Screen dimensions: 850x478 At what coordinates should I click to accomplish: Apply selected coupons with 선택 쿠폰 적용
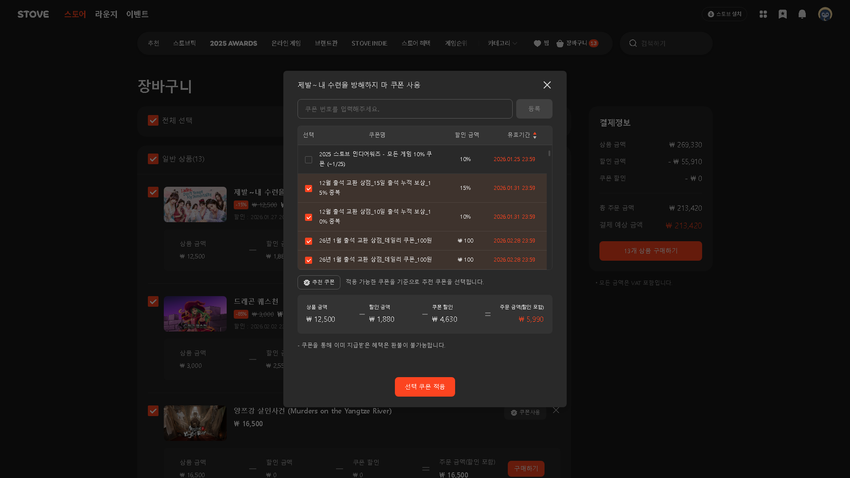point(425,386)
